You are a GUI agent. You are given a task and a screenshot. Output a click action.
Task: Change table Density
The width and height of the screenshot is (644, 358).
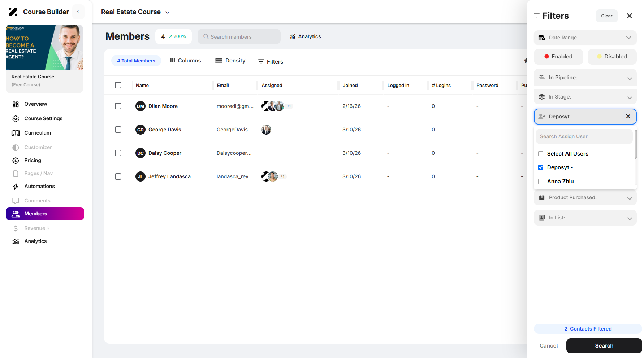(230, 61)
